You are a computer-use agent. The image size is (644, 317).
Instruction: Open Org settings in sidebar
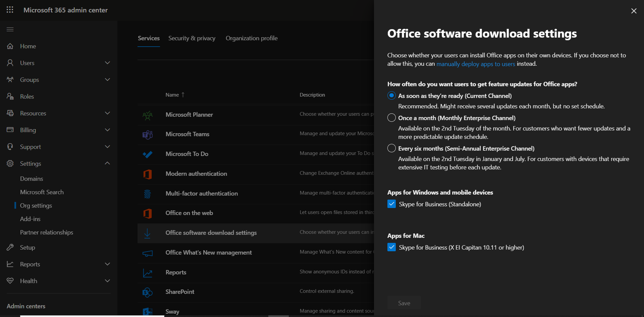[x=36, y=206]
